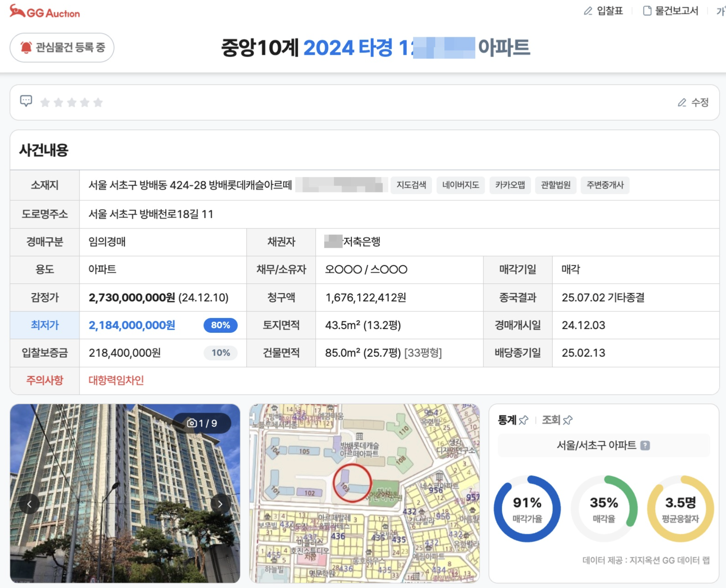The width and height of the screenshot is (726, 588).
Task: Open the cadastral map thumbnail
Action: (364, 493)
